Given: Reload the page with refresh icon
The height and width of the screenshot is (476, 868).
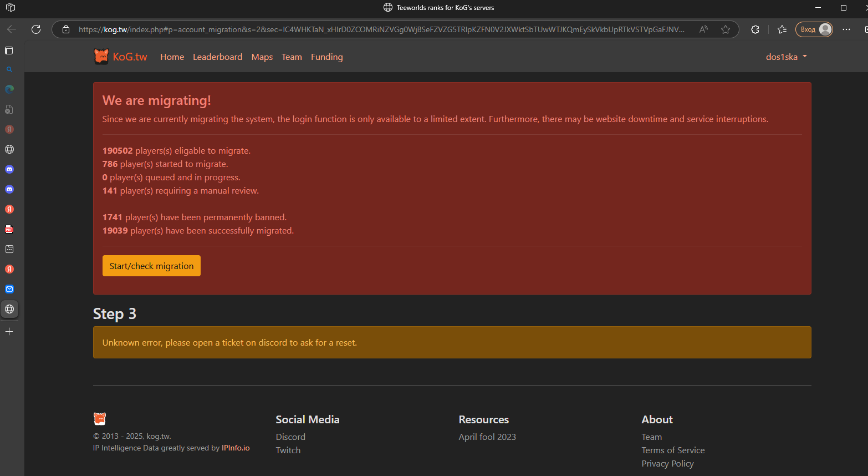Looking at the screenshot, I should point(36,29).
